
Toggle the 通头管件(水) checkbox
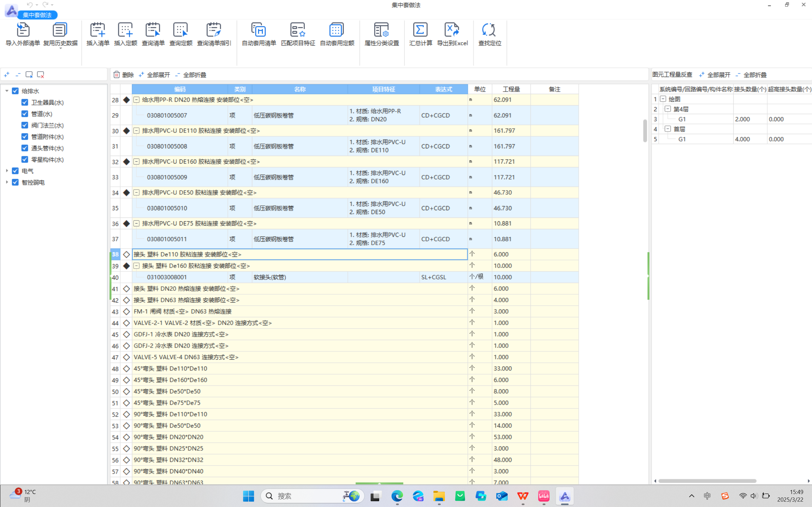pyautogui.click(x=24, y=148)
